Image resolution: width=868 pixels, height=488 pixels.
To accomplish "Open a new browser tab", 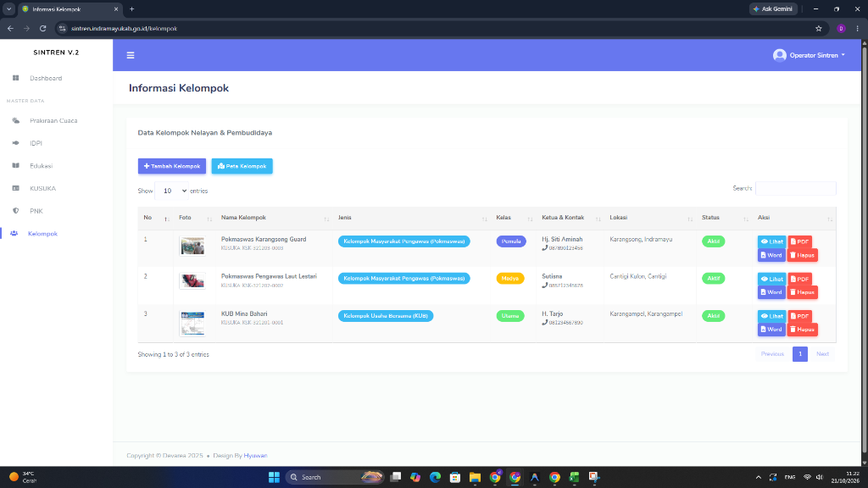I will tap(131, 8).
